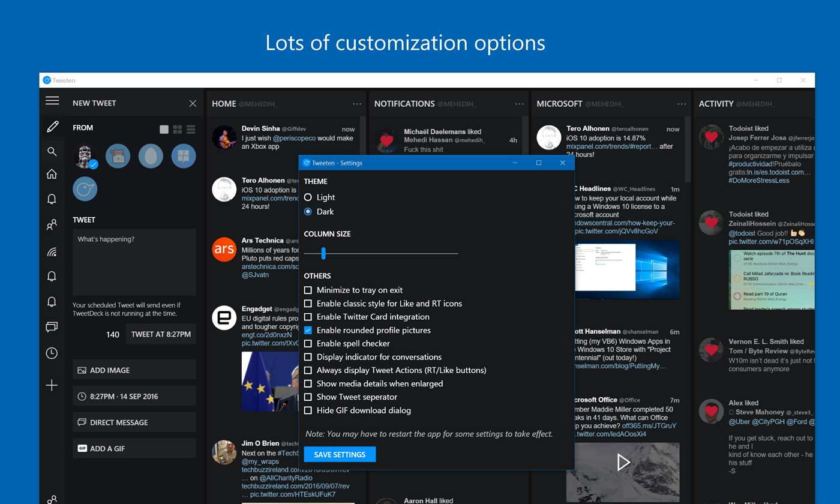This screenshot has width=840, height=504.
Task: Enable Twitter Card integration checkbox
Action: tap(308, 317)
